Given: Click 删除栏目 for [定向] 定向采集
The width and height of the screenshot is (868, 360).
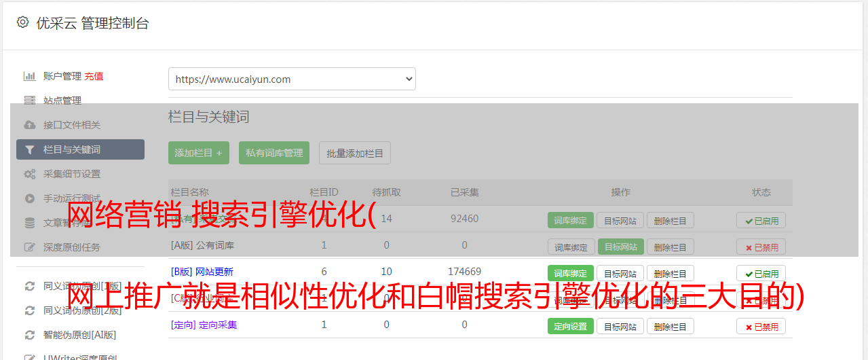Looking at the screenshot, I should click(x=671, y=326).
